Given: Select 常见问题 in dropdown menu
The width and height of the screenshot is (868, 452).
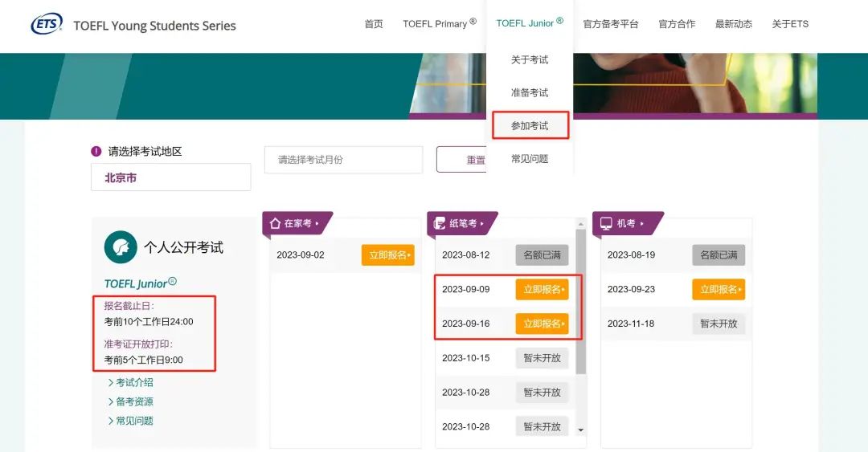Looking at the screenshot, I should click(x=530, y=159).
